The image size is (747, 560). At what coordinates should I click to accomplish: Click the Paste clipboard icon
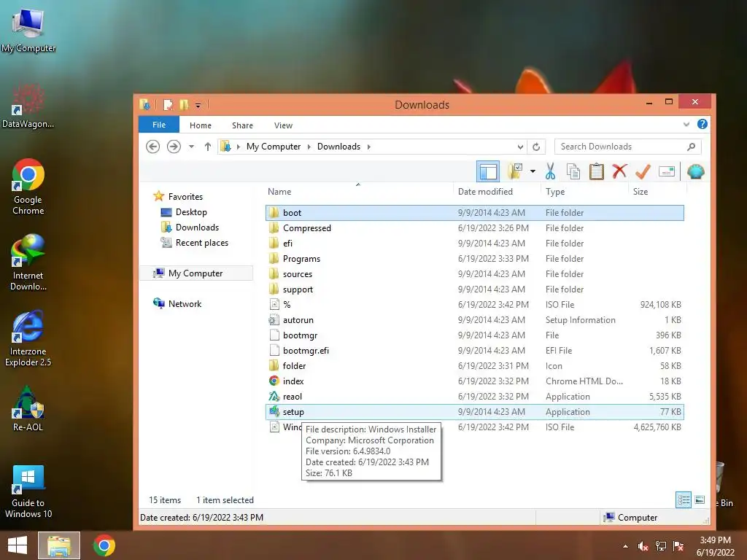[597, 171]
